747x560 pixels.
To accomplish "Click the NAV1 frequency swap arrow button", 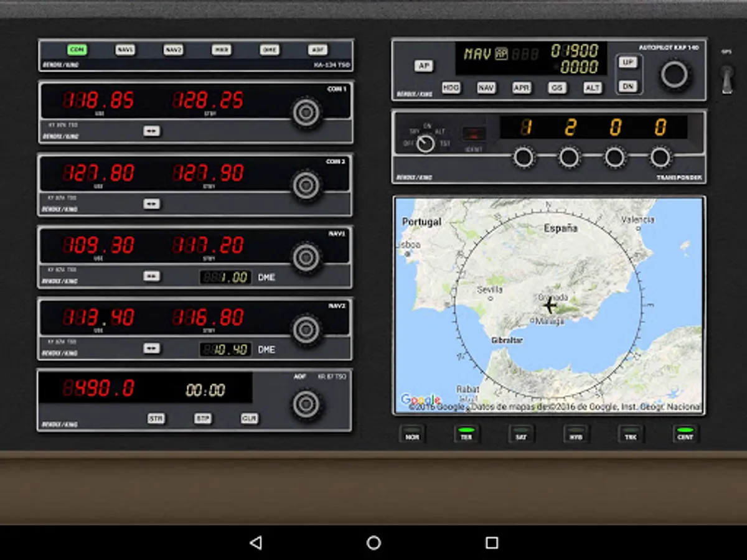I will click(x=151, y=276).
